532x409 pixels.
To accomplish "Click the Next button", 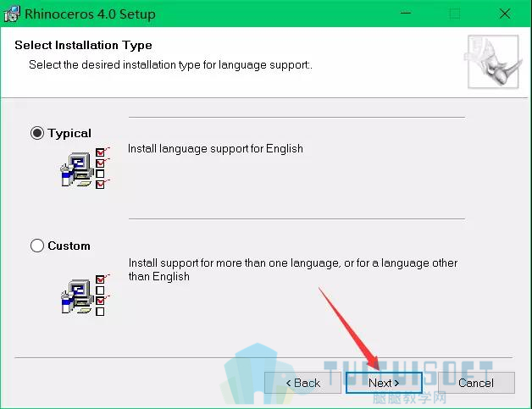I will [384, 383].
